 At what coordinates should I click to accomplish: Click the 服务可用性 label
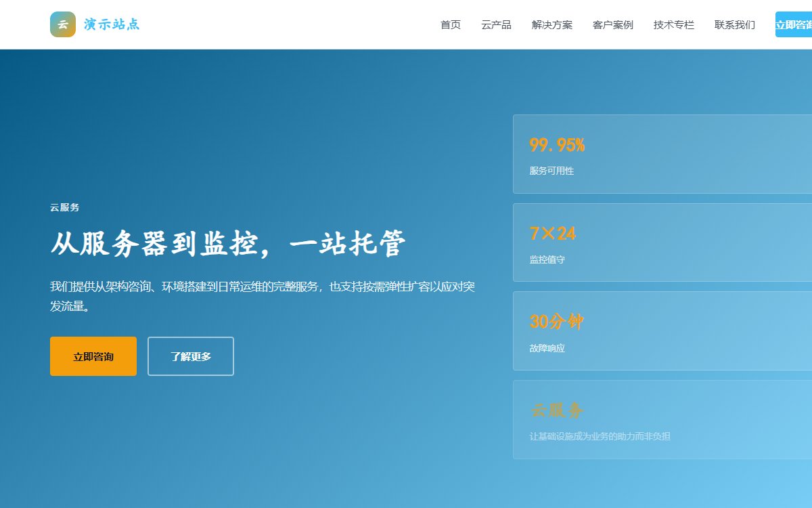point(551,171)
